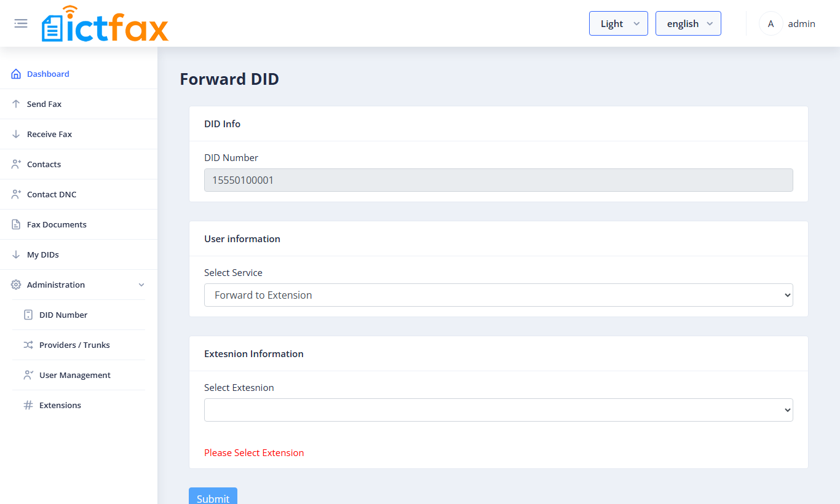Viewport: 840px width, 504px height.
Task: Click the Receive Fax down-arrow icon
Action: pos(16,134)
